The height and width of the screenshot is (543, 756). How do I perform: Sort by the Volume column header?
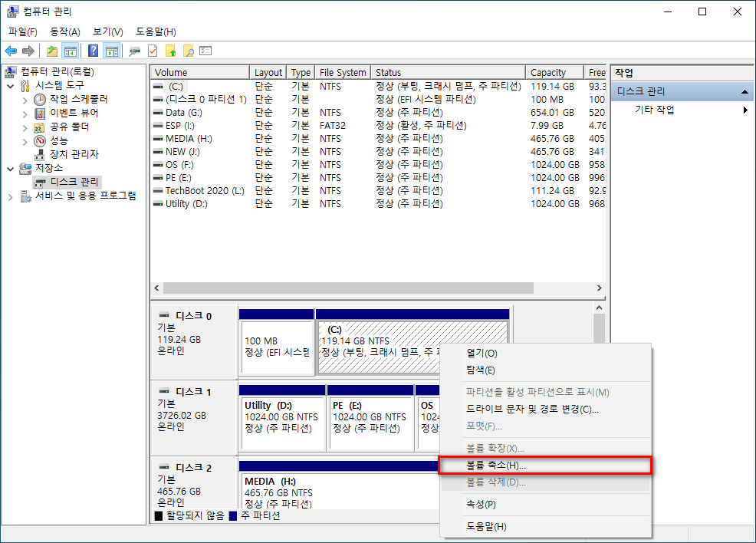click(199, 72)
